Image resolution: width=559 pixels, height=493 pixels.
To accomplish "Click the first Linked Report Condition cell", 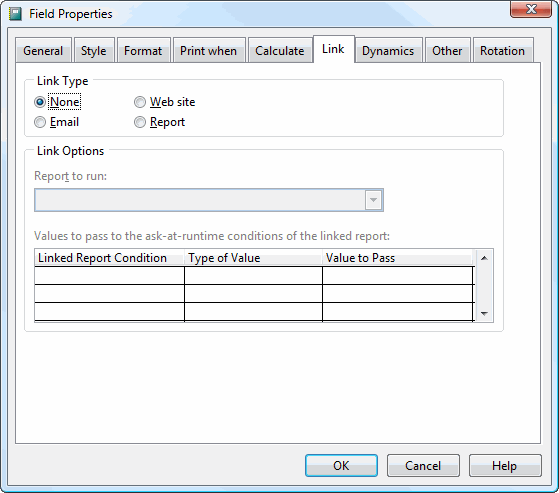I will point(109,275).
